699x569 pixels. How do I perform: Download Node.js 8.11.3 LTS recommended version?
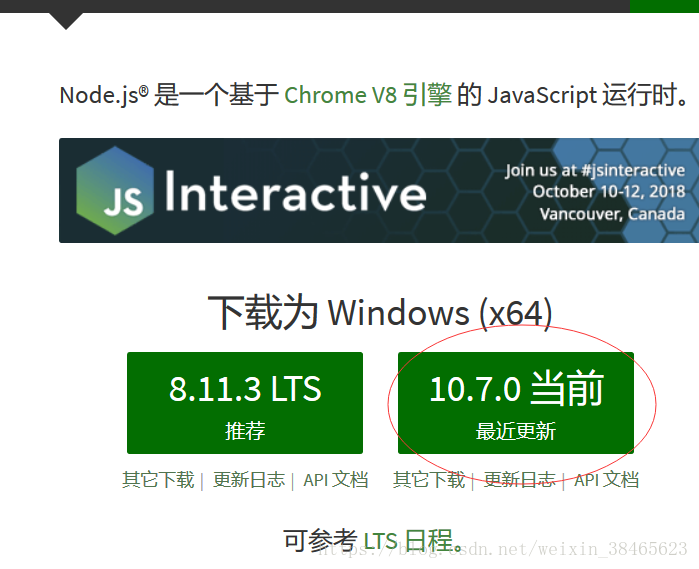click(245, 403)
